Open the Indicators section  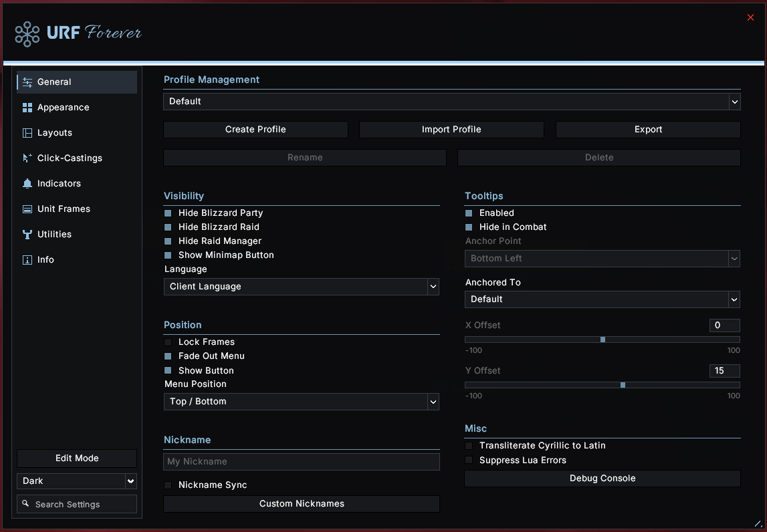click(77, 183)
